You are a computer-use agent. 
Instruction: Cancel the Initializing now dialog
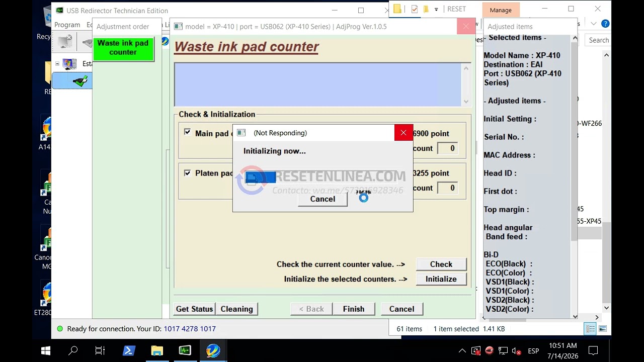pyautogui.click(x=323, y=199)
